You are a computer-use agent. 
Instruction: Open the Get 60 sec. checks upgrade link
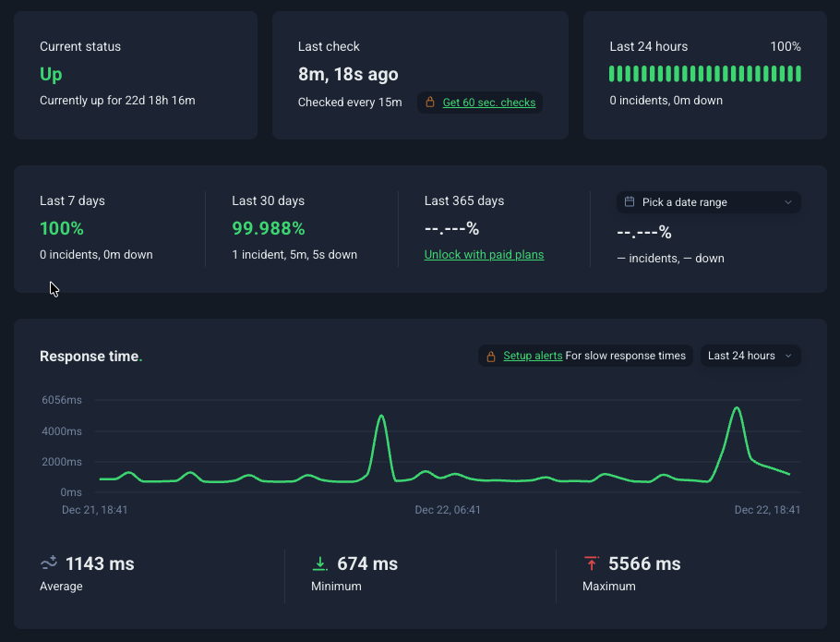pos(488,103)
